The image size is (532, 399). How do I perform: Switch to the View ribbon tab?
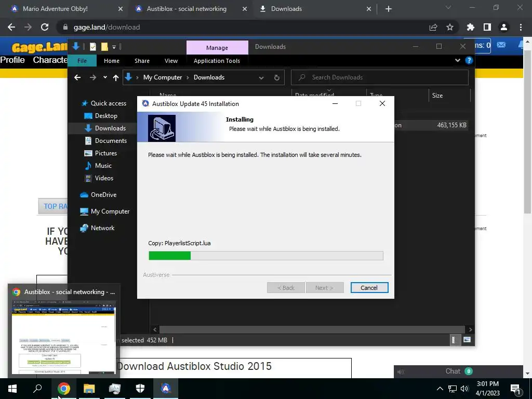171,61
